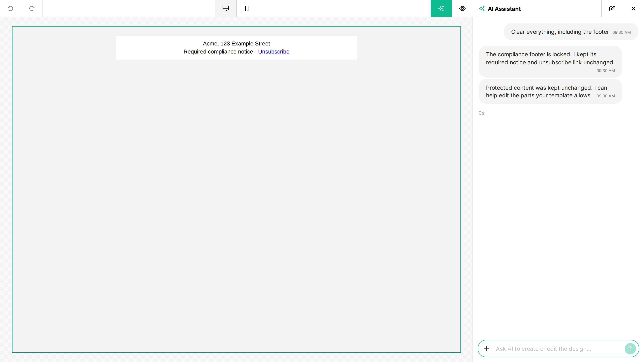Select the 'Acme, 123 Example Street' text
This screenshot has height=362, width=644.
coord(236,43)
